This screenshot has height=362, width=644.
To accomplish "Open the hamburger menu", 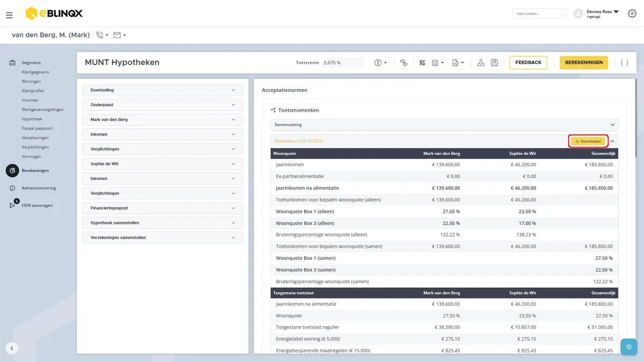I will (x=9, y=15).
